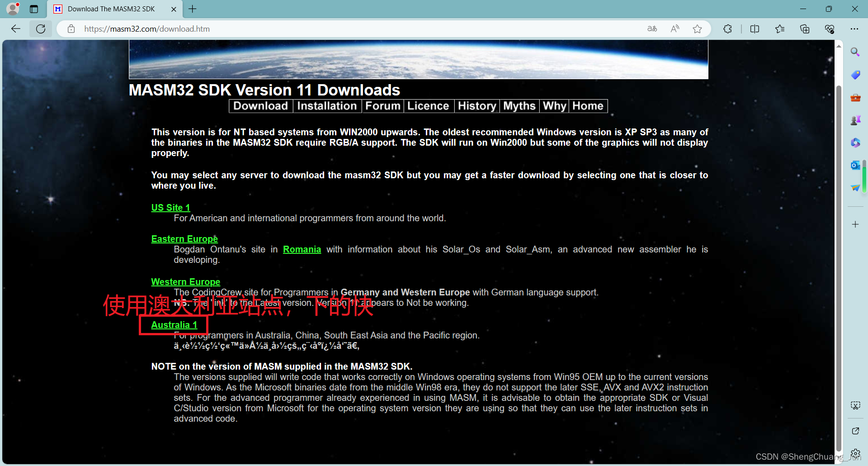Screen dimensions: 868x466
Task: Open the Romania link
Action: [302, 249]
